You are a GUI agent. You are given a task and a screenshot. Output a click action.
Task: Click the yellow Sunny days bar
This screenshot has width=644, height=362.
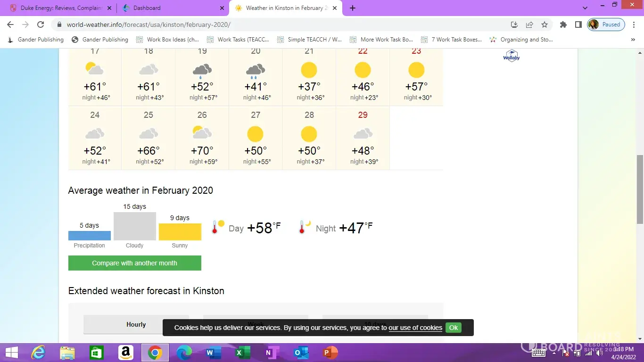[x=180, y=232]
